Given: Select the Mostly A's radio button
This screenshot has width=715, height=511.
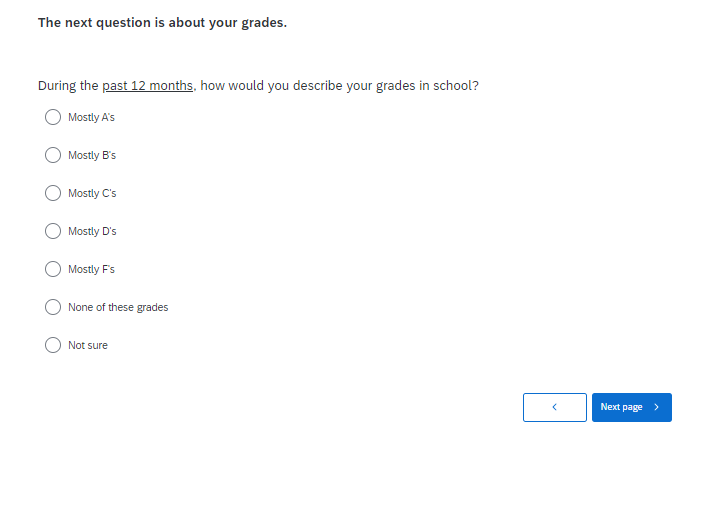Looking at the screenshot, I should [x=53, y=117].
